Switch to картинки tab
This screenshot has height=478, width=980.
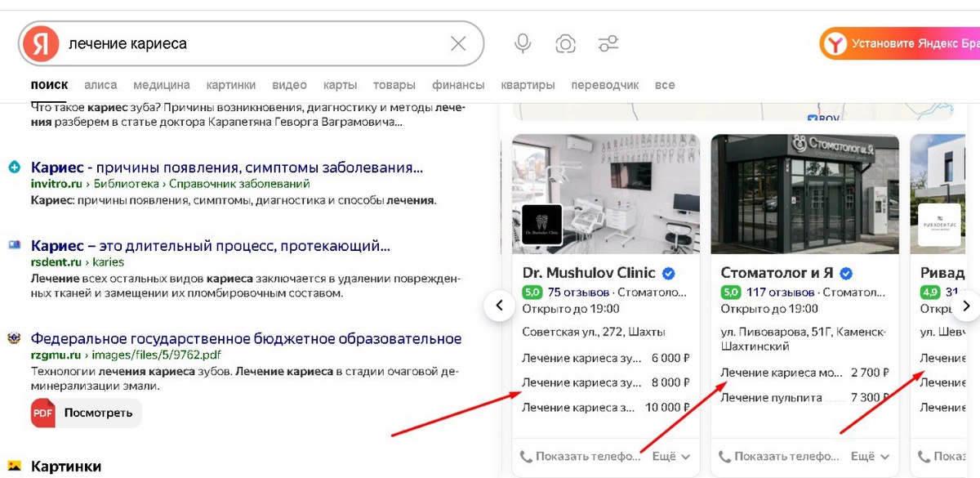pos(231,85)
